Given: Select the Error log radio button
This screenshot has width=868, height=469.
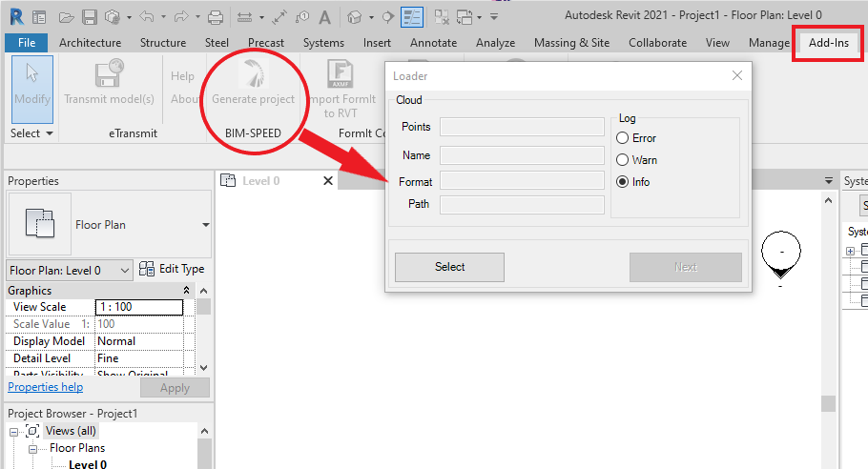Looking at the screenshot, I should point(622,137).
